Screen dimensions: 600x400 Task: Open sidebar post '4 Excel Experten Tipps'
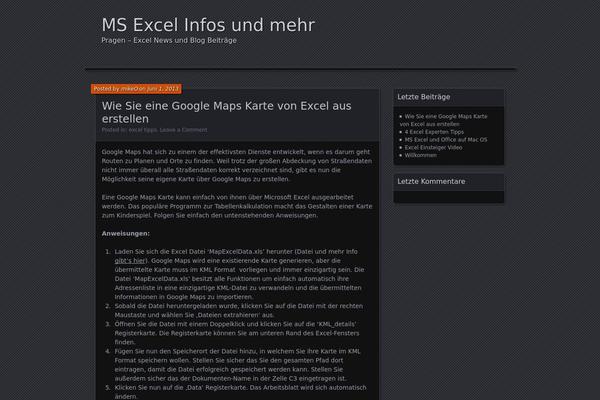pyautogui.click(x=434, y=132)
